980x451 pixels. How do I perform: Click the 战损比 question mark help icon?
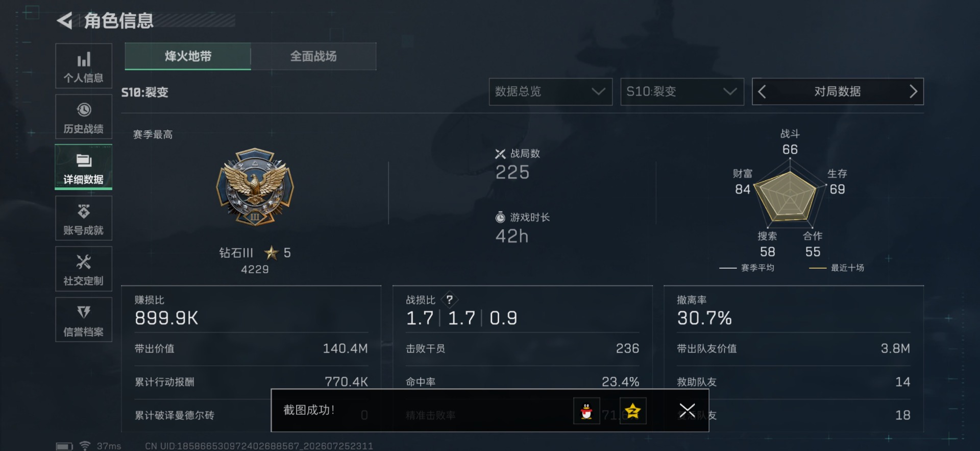click(450, 300)
